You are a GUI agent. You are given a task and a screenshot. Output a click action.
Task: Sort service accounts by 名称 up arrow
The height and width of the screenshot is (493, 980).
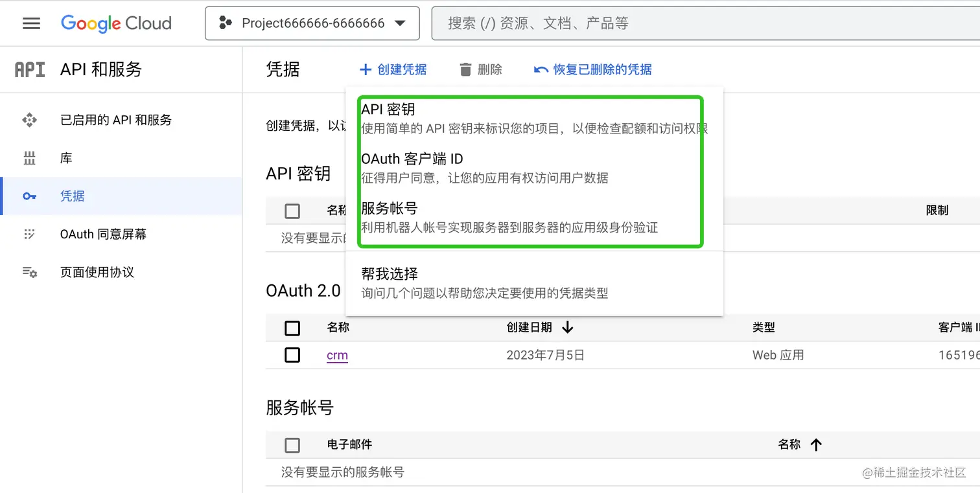coord(816,444)
